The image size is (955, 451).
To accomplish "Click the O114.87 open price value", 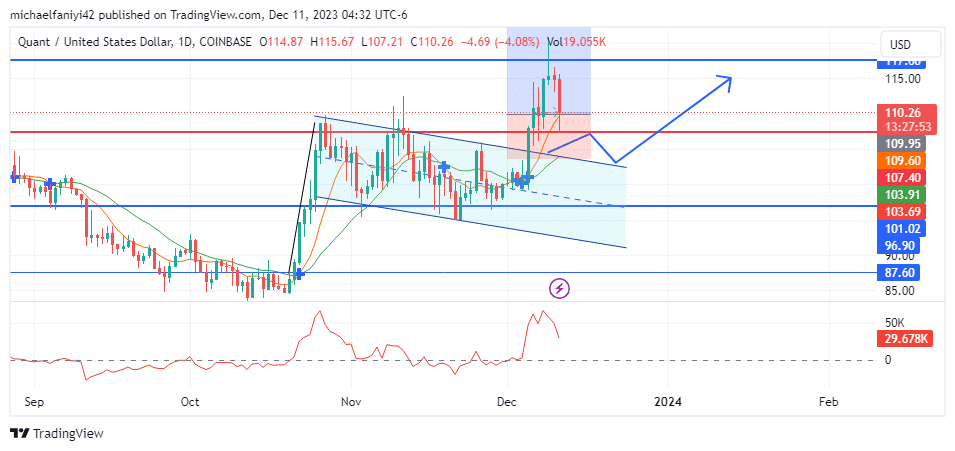I will pos(281,42).
